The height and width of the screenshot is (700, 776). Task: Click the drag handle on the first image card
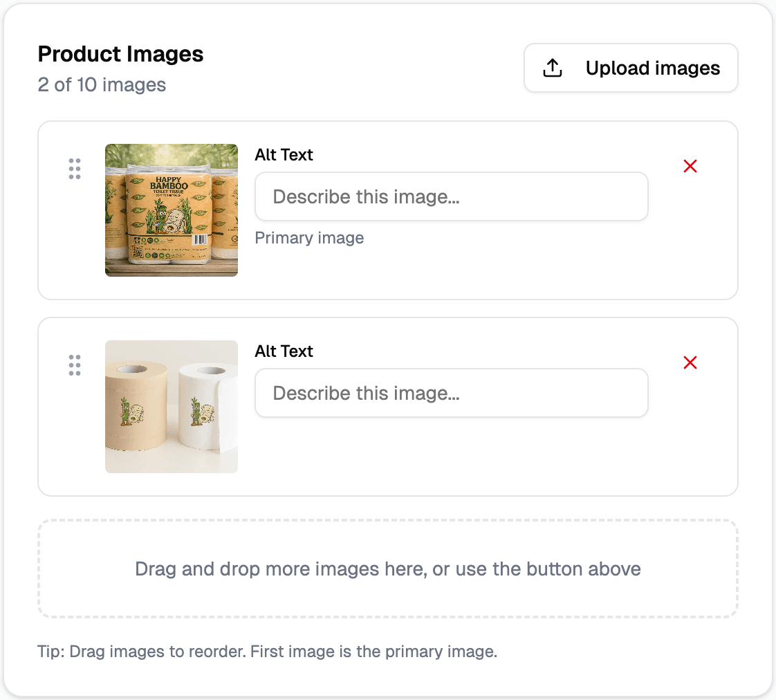coord(75,168)
